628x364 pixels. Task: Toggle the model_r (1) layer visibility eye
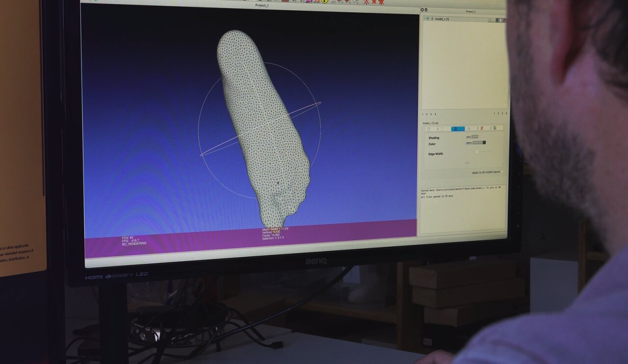point(428,19)
